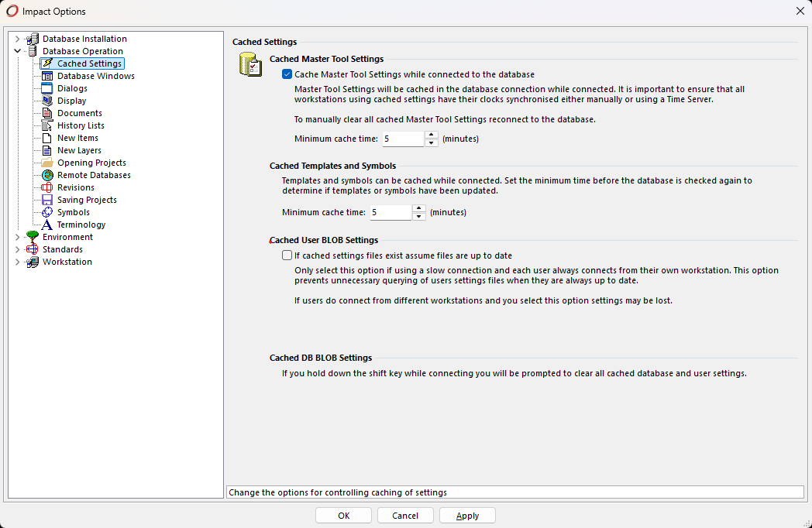
Task: Click the Revisions icon
Action: [x=47, y=188]
